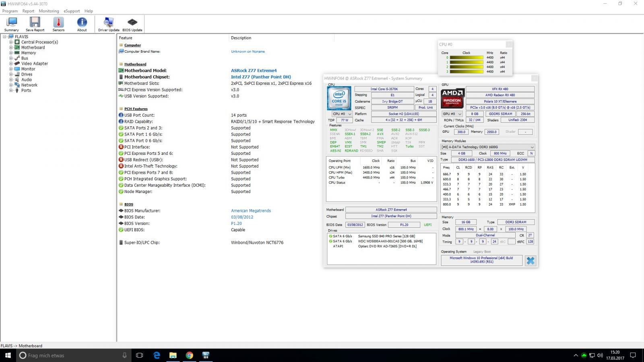Open File Explorer from taskbar

tap(173, 355)
